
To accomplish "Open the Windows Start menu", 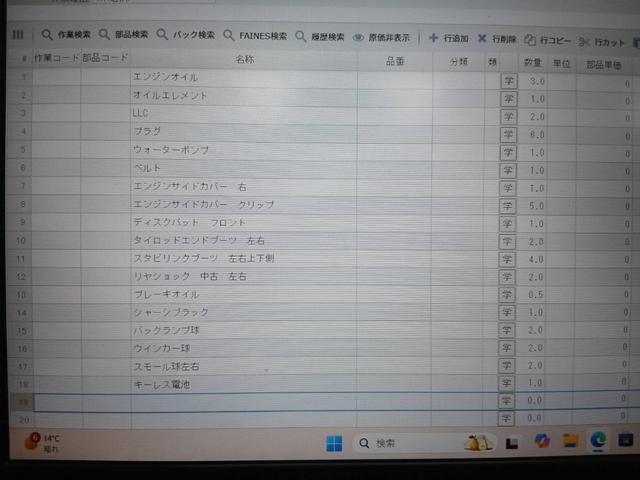I will [333, 443].
